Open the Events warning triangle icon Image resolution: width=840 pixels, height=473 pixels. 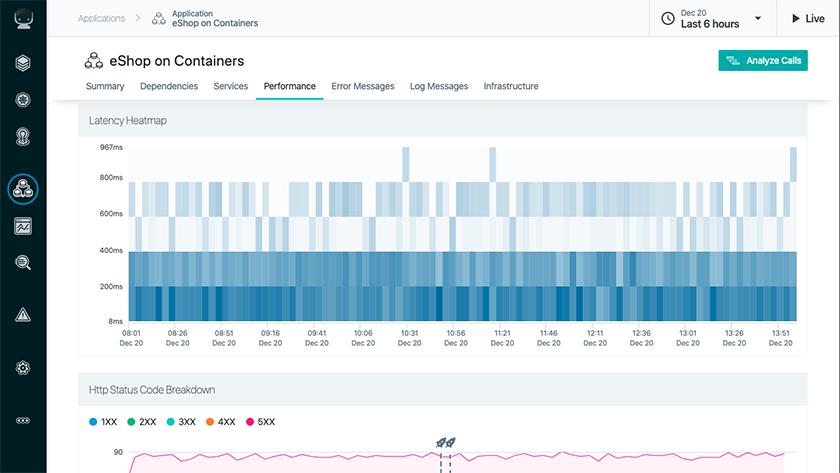pos(23,314)
